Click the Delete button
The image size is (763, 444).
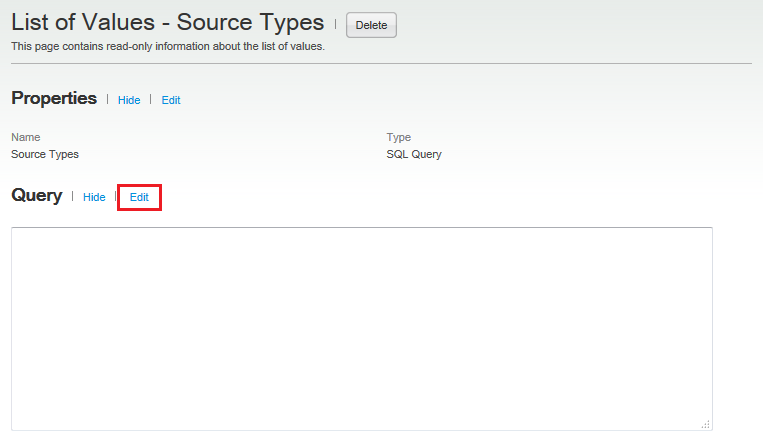[x=371, y=25]
